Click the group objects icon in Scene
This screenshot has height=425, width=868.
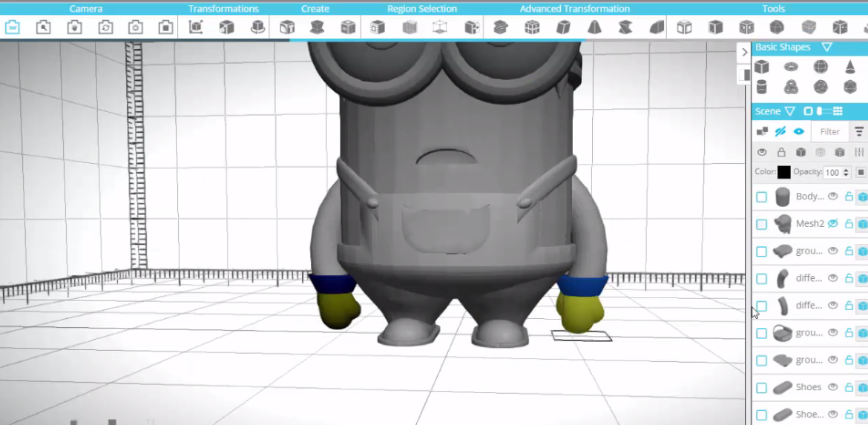coord(762,131)
